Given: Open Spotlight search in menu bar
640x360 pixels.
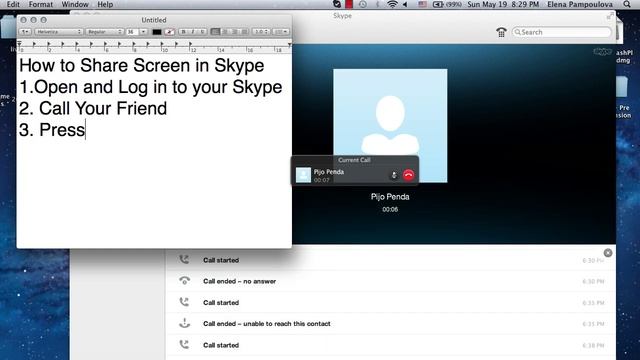Looking at the screenshot, I should (x=627, y=4).
